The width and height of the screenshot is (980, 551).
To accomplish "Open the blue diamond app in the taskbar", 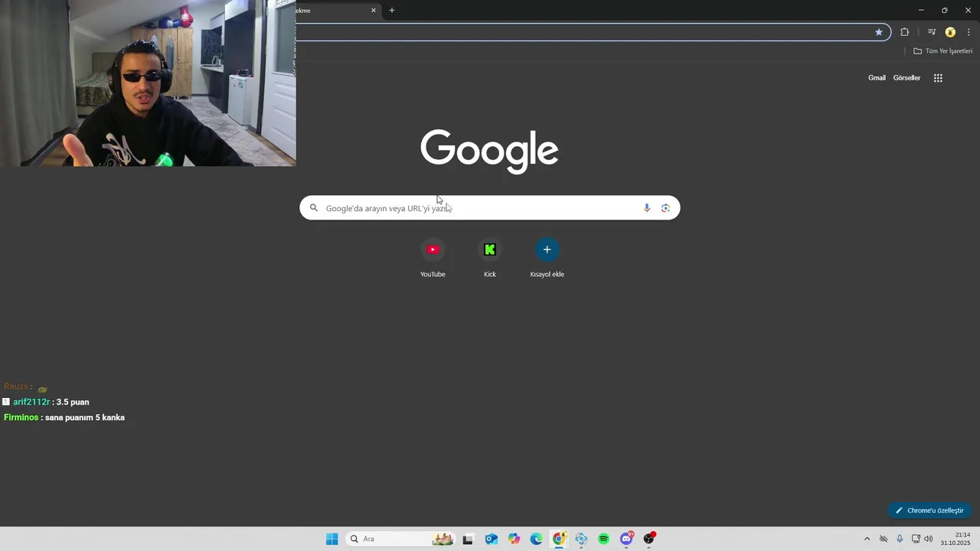I will (581, 539).
